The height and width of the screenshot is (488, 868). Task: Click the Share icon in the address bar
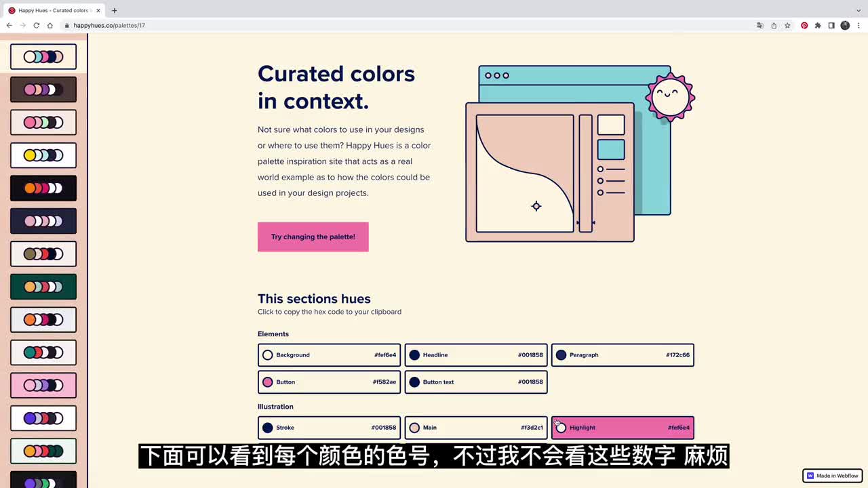tap(773, 25)
